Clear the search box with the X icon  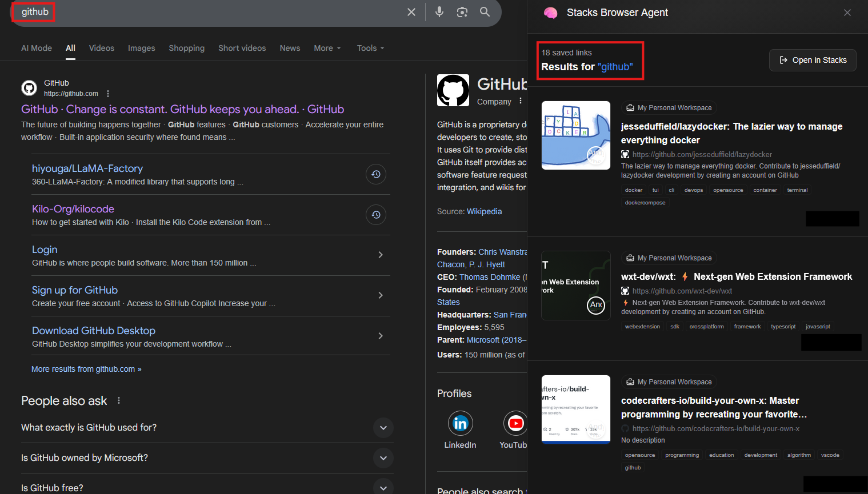click(x=411, y=12)
